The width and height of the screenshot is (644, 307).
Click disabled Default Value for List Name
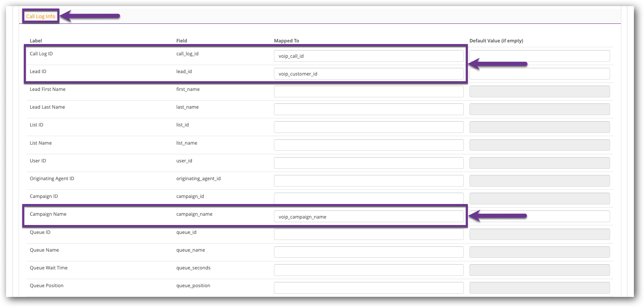[539, 145]
